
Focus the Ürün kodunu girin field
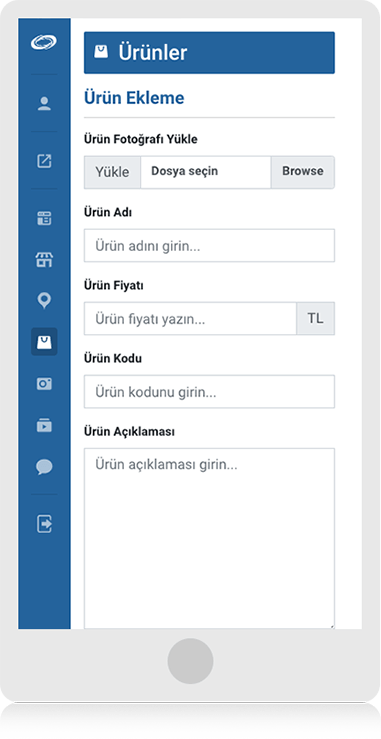coord(209,392)
